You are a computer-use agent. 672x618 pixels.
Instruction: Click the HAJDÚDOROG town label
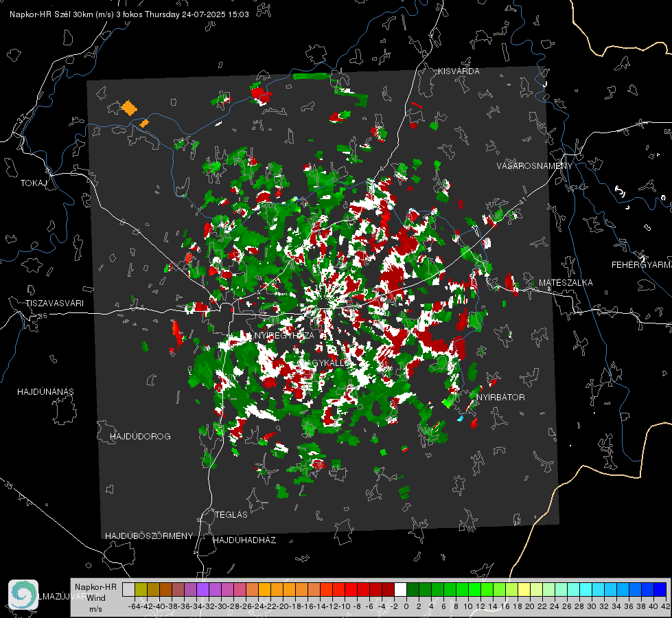point(140,436)
